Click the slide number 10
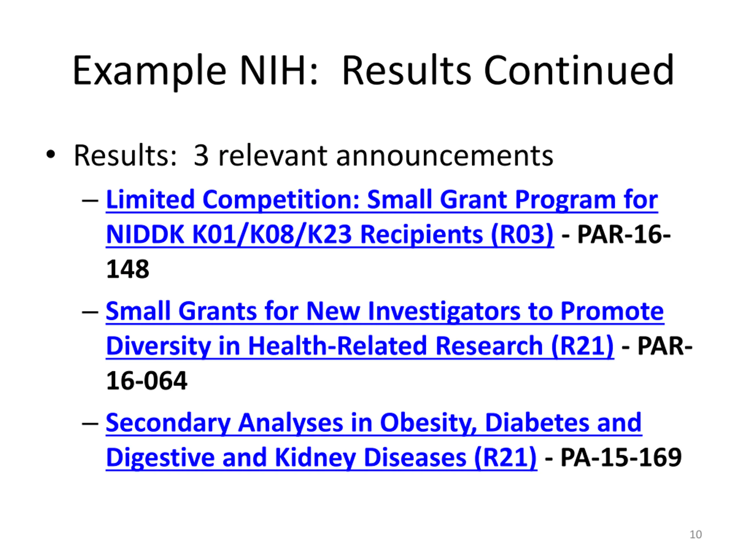The height and width of the screenshot is (560, 747). tap(696, 534)
